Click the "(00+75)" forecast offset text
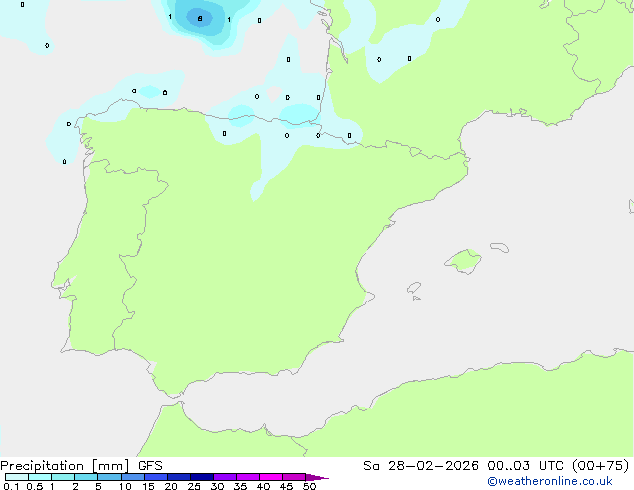The image size is (634, 490). (x=601, y=466)
